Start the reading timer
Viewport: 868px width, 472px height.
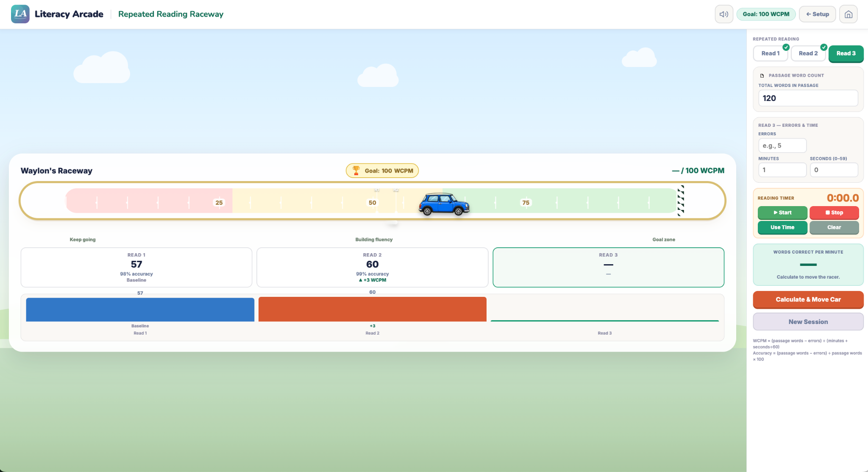tap(782, 212)
